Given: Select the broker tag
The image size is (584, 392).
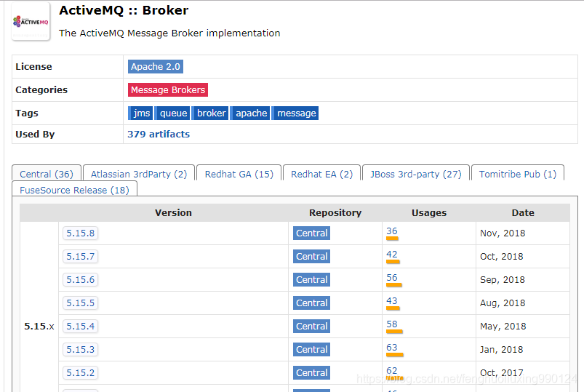Looking at the screenshot, I should pyautogui.click(x=210, y=113).
